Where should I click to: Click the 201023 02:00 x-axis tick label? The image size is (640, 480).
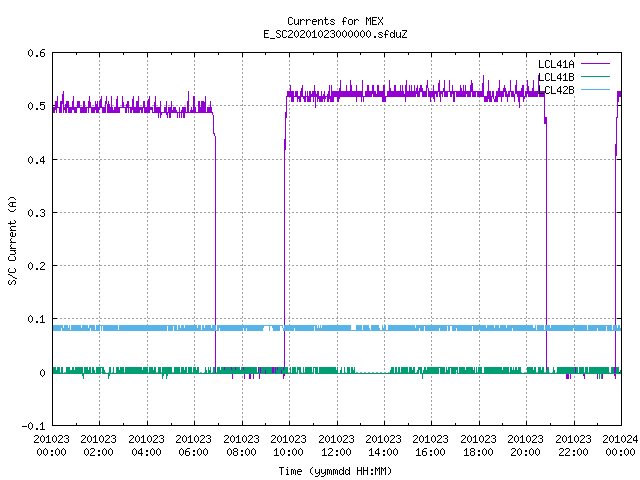98,445
